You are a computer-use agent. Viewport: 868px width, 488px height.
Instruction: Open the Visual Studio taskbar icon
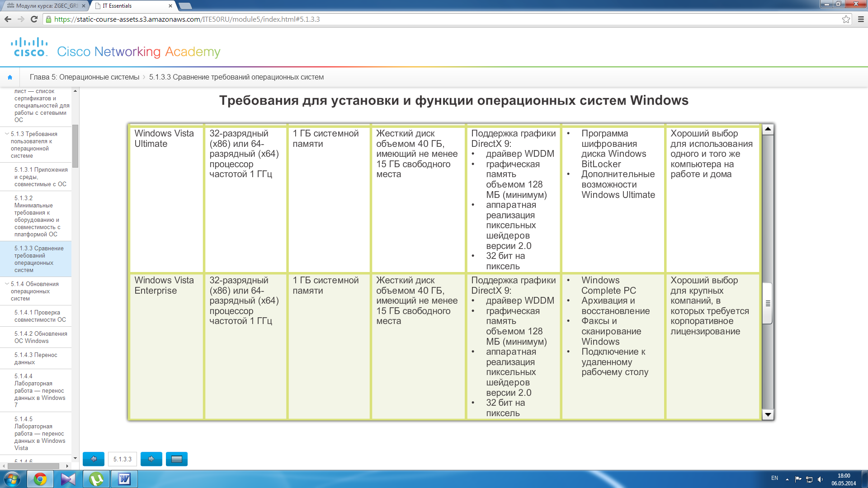pos(68,479)
